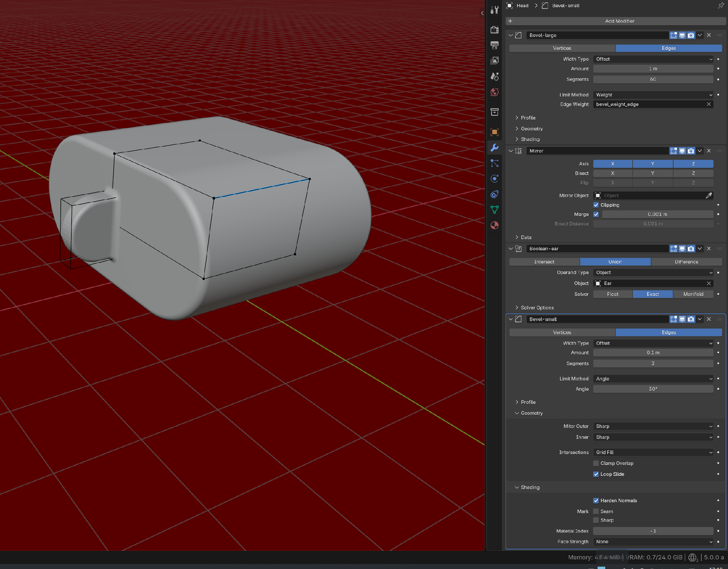Switch Bevel-large to Vertices mode
The height and width of the screenshot is (569, 728).
coord(562,48)
